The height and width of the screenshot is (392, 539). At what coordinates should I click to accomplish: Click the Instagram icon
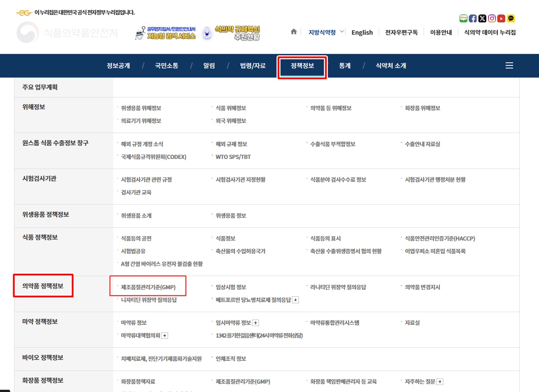(x=492, y=18)
